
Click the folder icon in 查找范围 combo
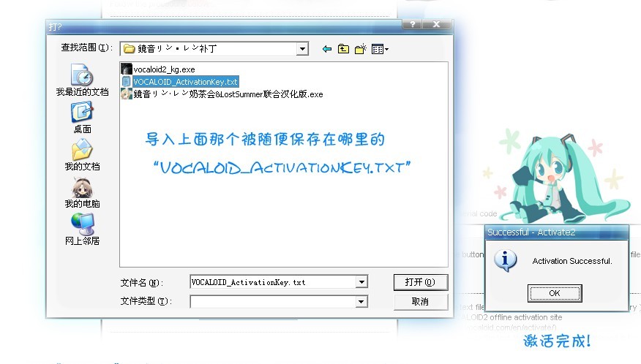pos(130,49)
